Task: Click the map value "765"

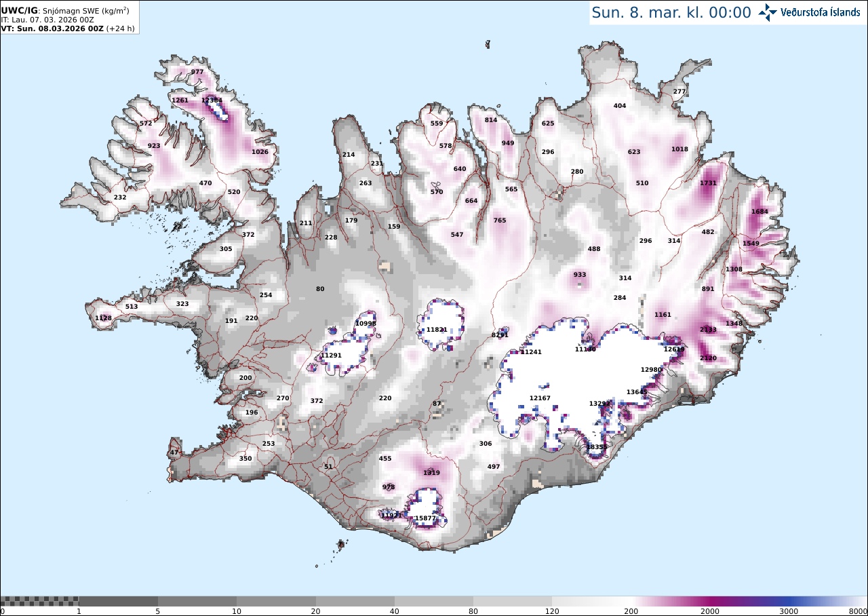Action: (500, 220)
